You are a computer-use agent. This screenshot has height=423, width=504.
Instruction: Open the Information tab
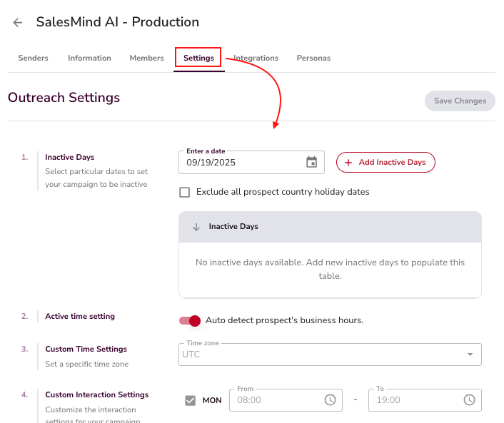89,58
